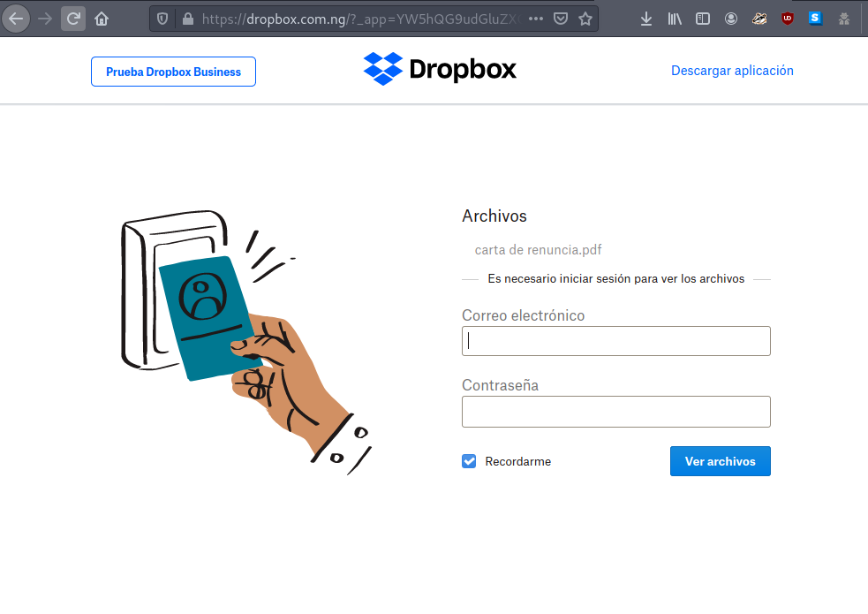Click the last grey extension icon in toolbar
The image size is (868, 614).
click(843, 19)
